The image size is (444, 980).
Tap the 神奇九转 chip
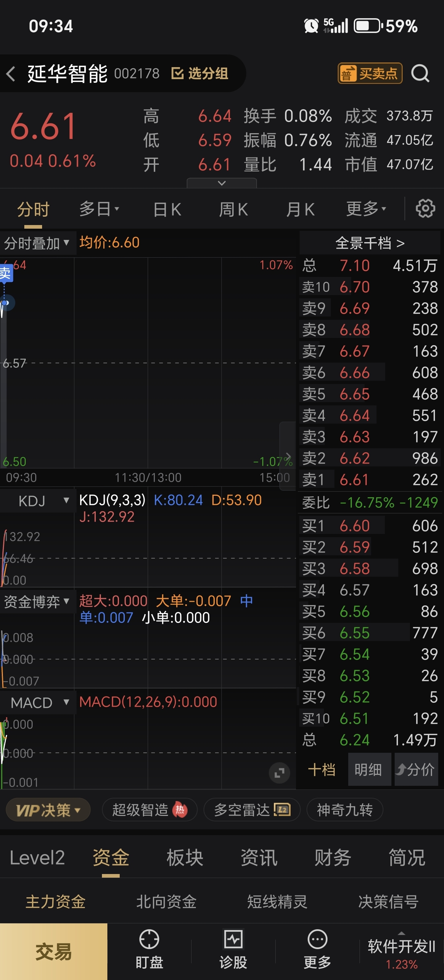(344, 810)
